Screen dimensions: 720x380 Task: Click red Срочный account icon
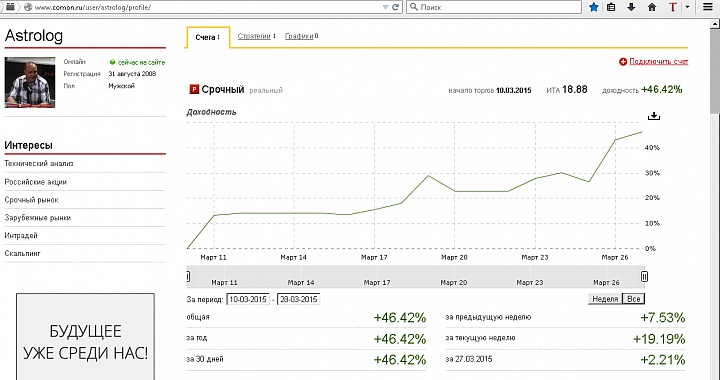point(194,89)
